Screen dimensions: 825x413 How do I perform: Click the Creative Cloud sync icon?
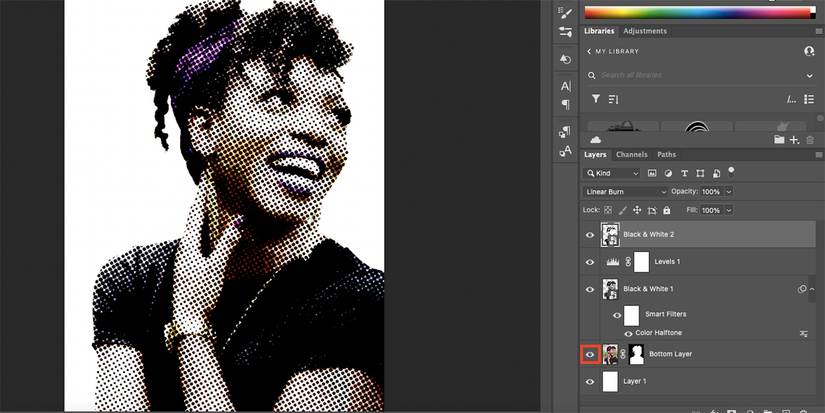click(x=596, y=139)
